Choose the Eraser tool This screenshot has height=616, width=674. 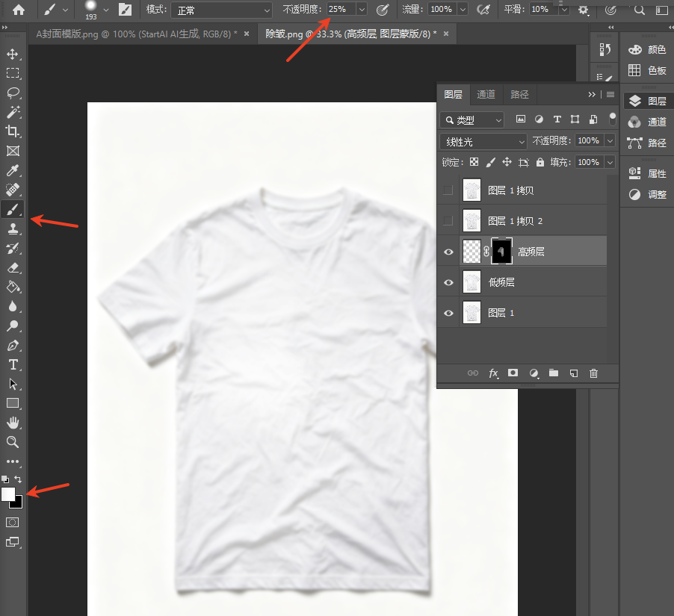coord(13,267)
